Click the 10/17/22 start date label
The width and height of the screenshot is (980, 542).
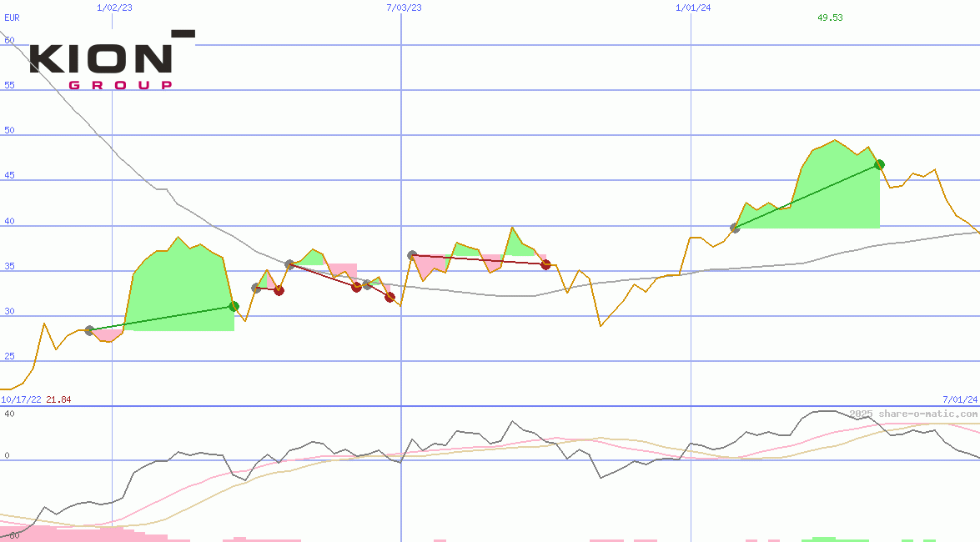(21, 399)
